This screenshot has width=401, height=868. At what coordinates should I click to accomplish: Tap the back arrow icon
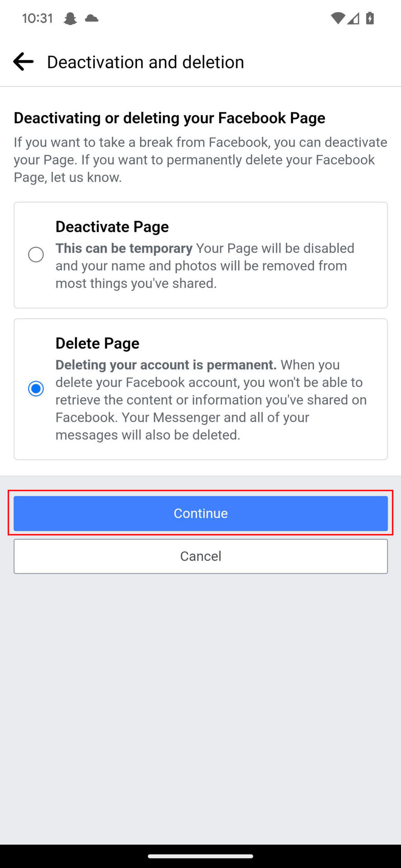24,62
